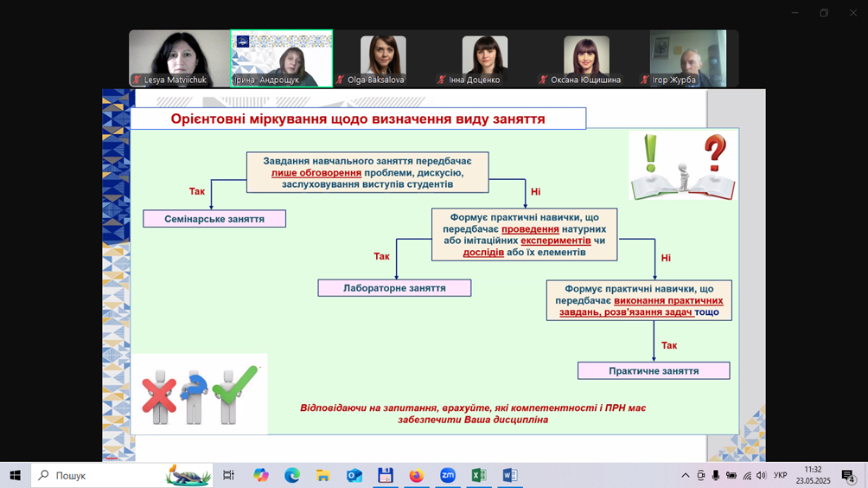Screen dimensions: 868x488
Task: Click the 'Практичне заняття' box
Action: coord(654,370)
